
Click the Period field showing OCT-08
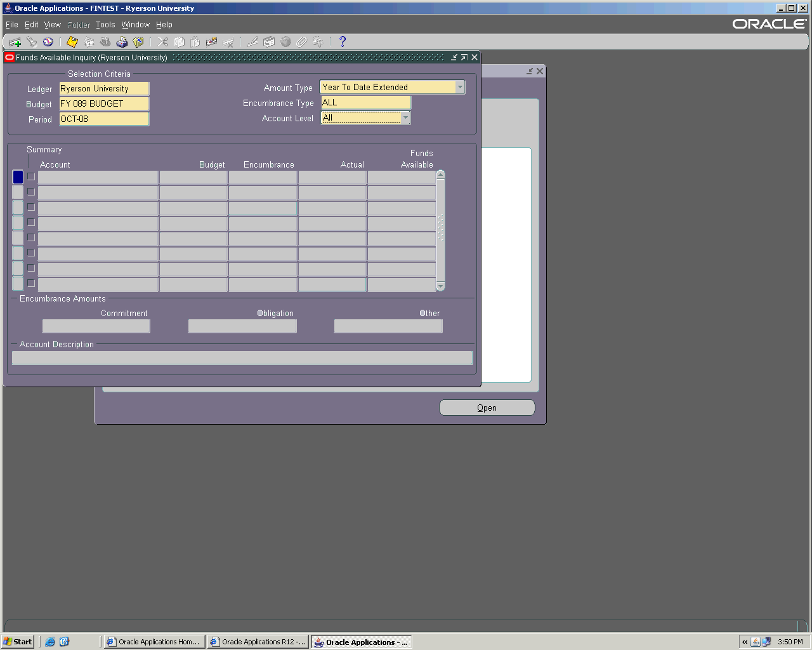pos(104,119)
